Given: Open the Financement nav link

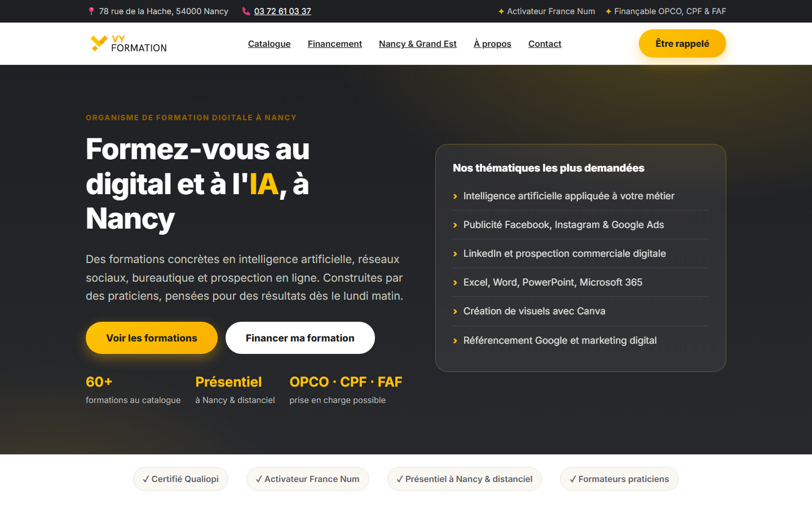Looking at the screenshot, I should point(335,43).
